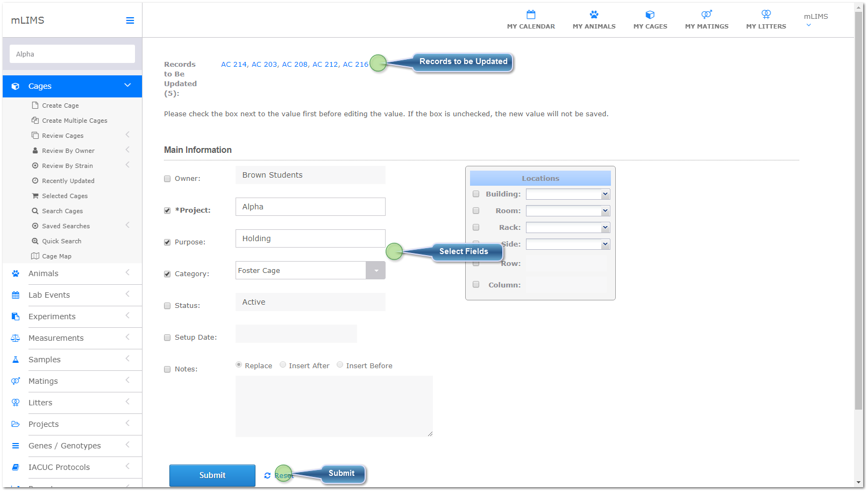Screen dimensions: 868x492
Task: Check the Owner checkbox
Action: coord(167,179)
